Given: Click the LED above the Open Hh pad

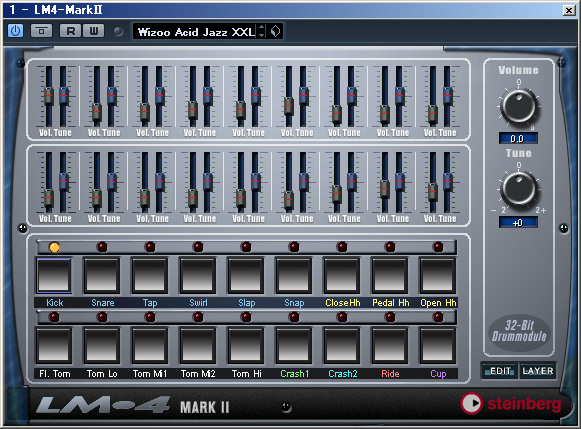Looking at the screenshot, I should (438, 247).
